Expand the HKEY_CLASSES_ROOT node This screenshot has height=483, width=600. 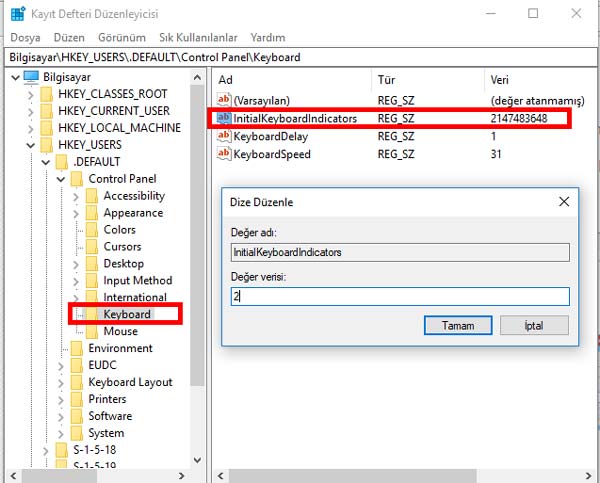point(31,95)
